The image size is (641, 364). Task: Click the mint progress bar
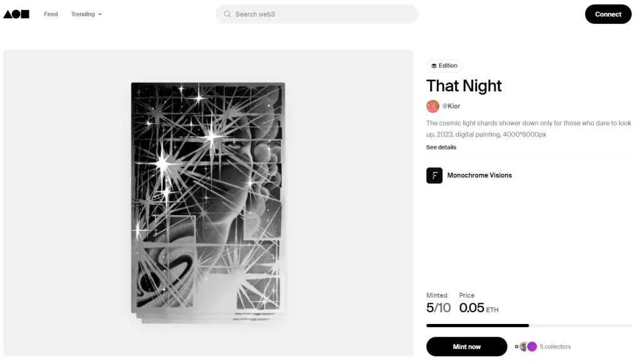coord(528,325)
